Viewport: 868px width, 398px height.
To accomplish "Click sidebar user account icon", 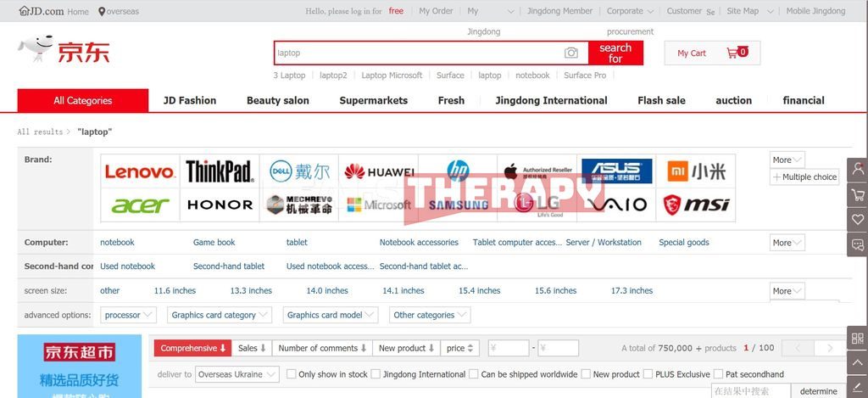I will (x=858, y=169).
